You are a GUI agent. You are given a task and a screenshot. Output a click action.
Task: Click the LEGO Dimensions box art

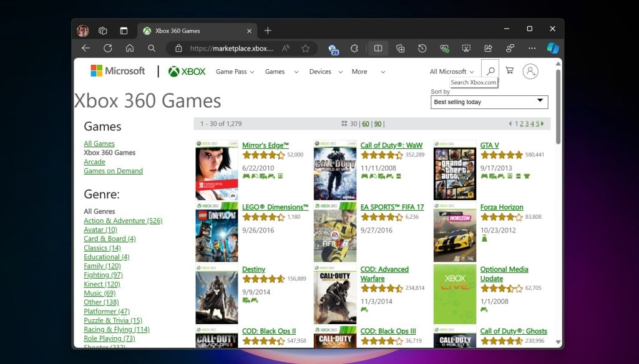[x=217, y=232]
